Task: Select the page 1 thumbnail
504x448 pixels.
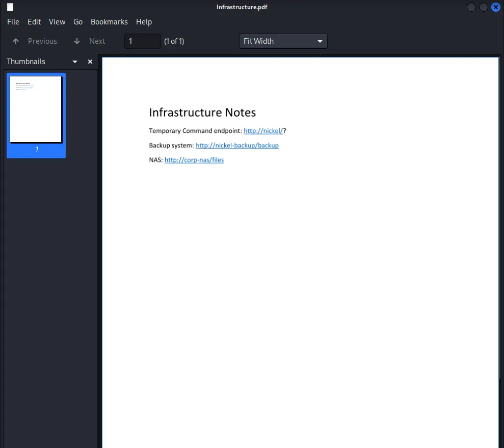Action: 36,110
